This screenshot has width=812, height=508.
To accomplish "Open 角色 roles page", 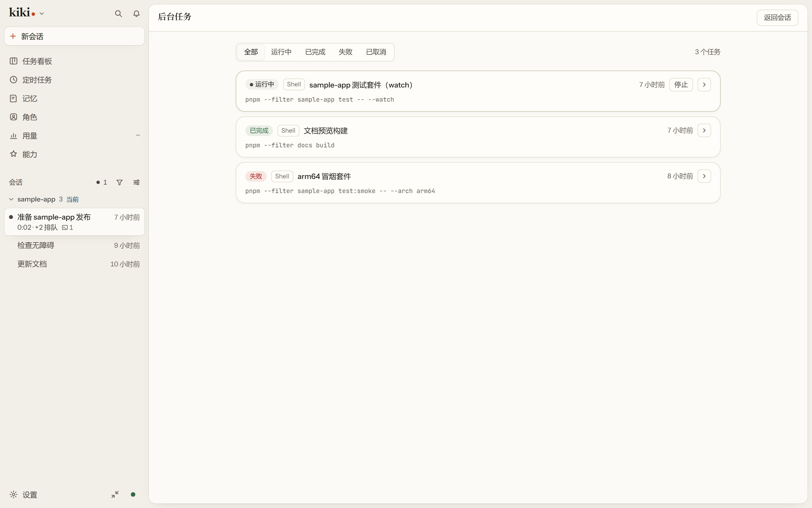I will click(x=74, y=117).
